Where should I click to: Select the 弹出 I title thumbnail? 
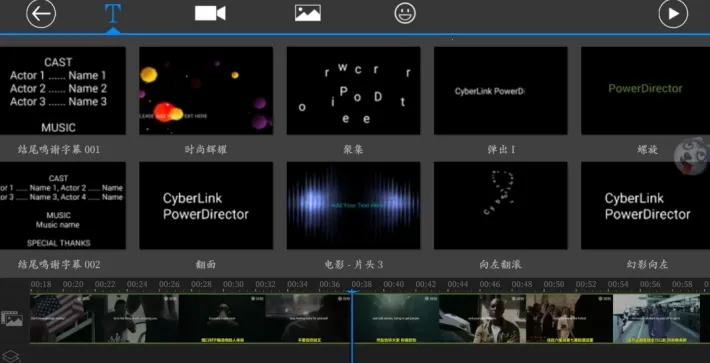coord(500,91)
